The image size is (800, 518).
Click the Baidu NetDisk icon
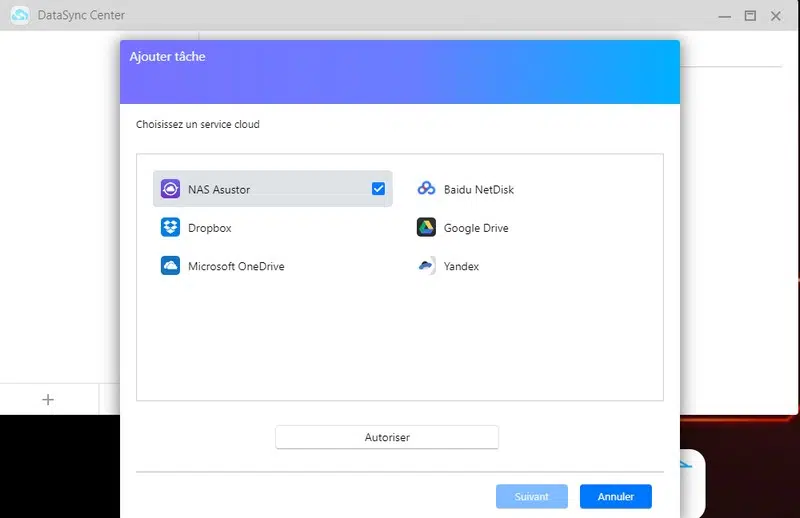pos(426,189)
